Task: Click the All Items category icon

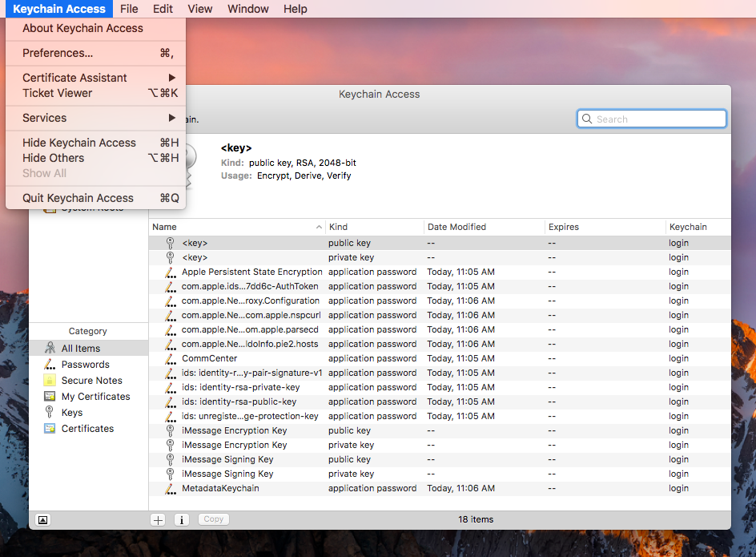Action: pos(50,348)
